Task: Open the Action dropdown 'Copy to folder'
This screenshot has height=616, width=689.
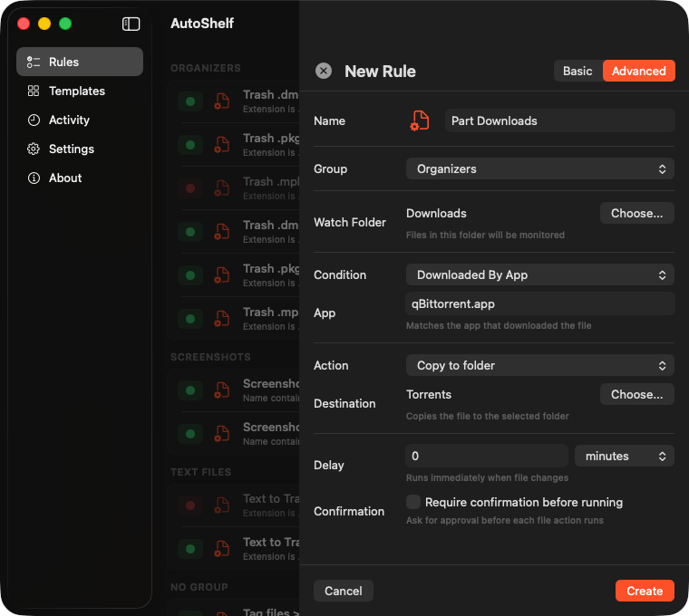Action: pos(540,365)
